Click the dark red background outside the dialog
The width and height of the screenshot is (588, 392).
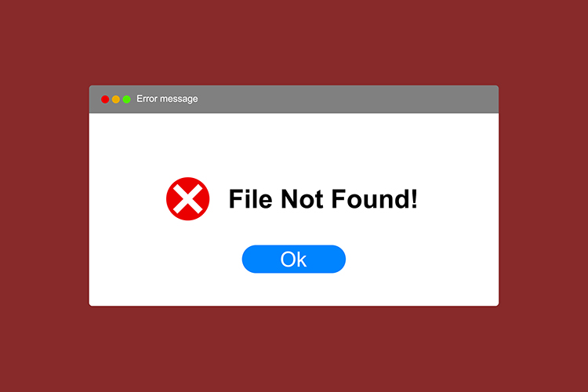click(294, 42)
